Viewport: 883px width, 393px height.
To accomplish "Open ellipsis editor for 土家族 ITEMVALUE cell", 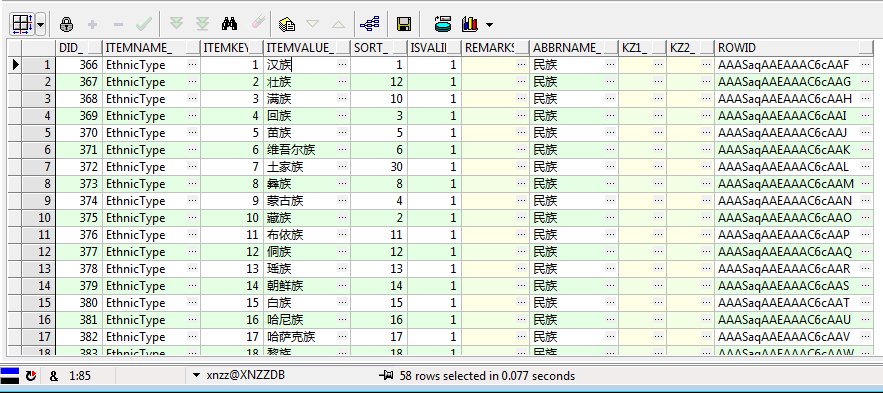I will coord(342,167).
